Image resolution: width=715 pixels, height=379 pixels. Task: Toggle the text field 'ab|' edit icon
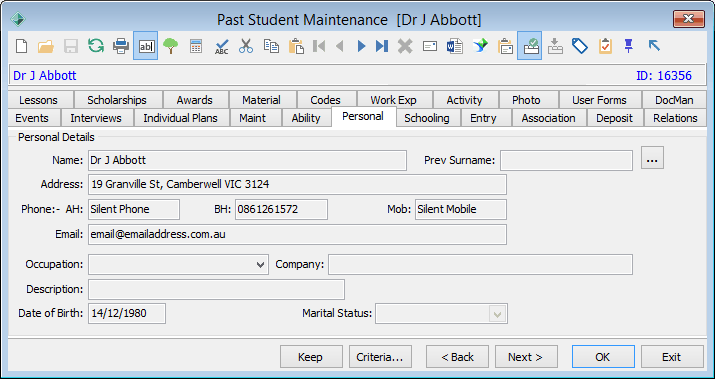[x=146, y=46]
